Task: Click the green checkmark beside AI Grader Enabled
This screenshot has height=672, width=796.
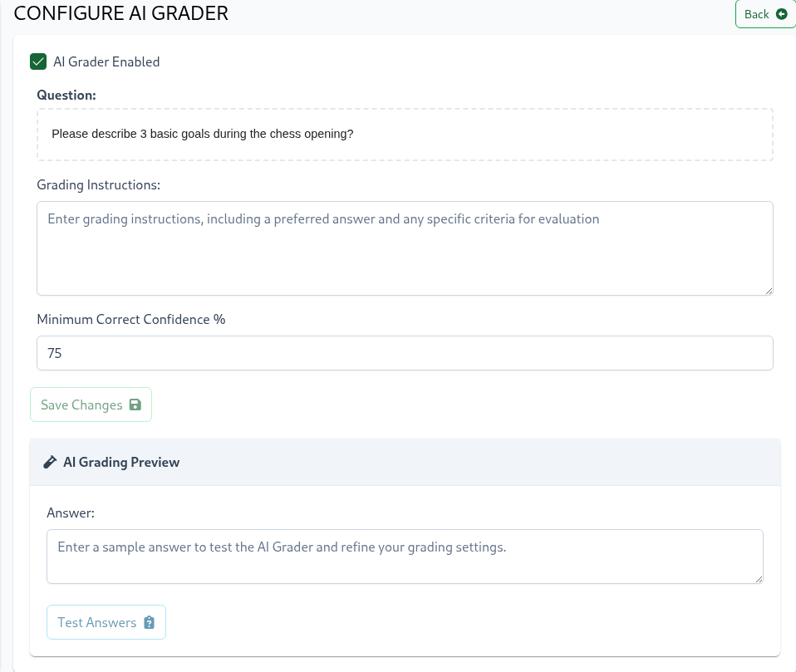Action: pyautogui.click(x=38, y=61)
